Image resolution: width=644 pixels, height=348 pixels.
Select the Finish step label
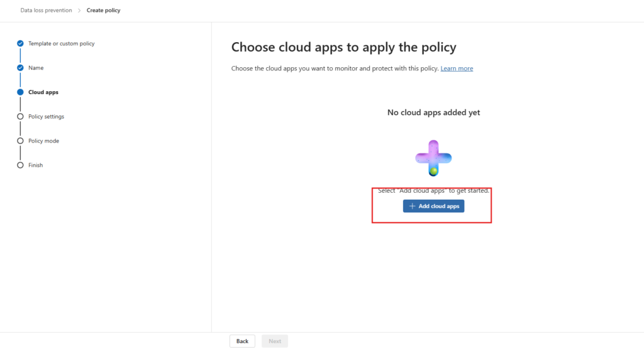click(x=35, y=165)
